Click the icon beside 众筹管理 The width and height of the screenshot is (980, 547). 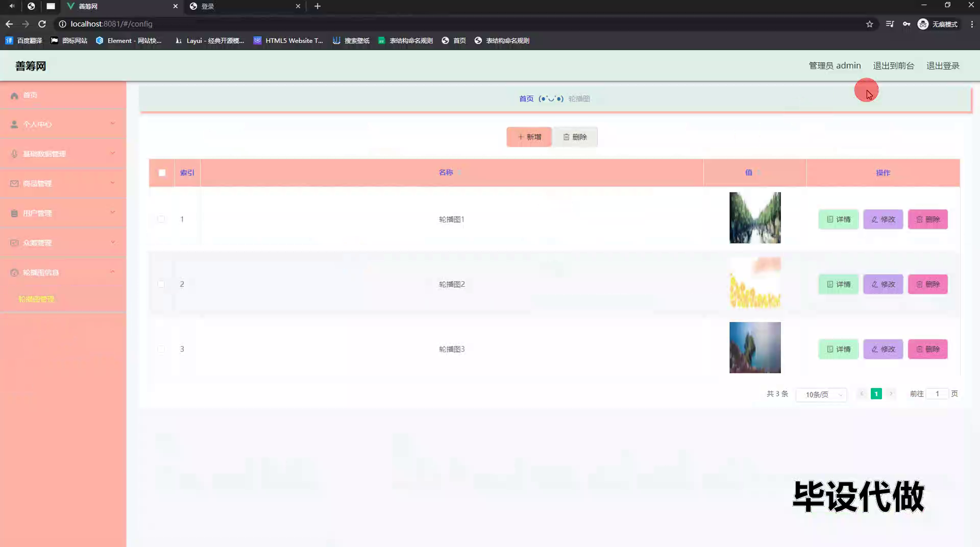point(14,243)
